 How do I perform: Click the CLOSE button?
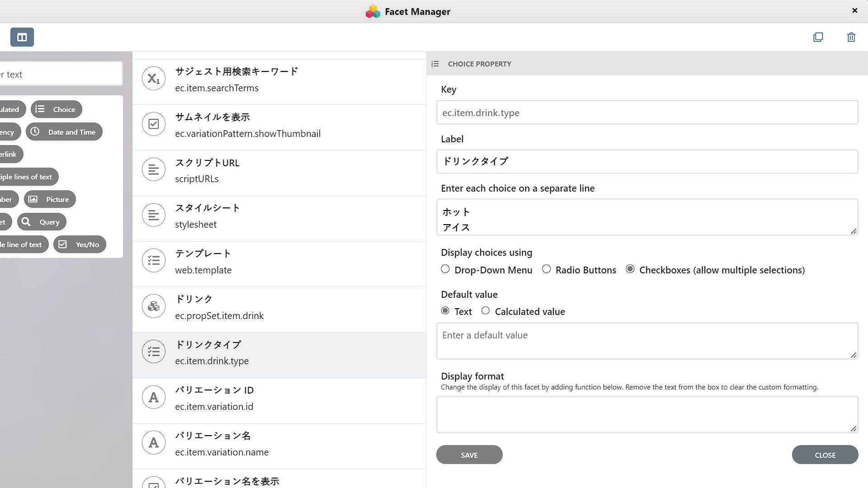[825, 455]
